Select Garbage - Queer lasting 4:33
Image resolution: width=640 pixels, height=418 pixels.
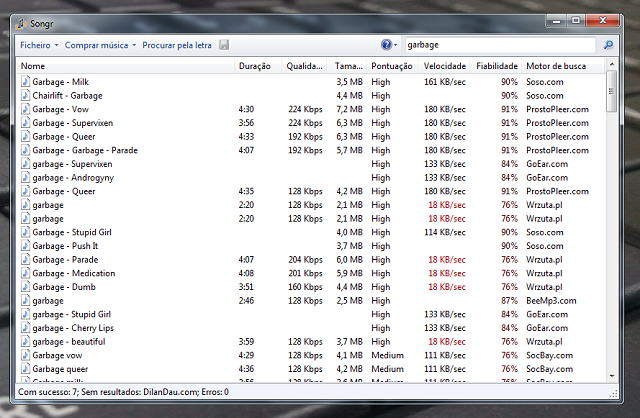coord(64,137)
